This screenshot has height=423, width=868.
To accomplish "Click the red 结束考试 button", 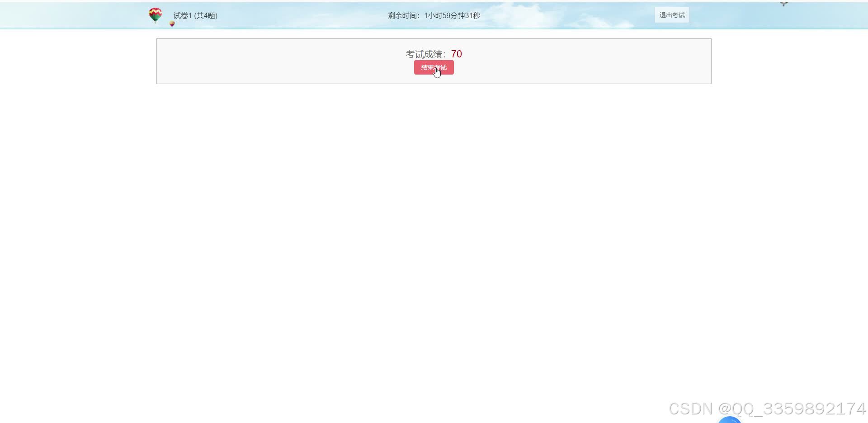I will [x=434, y=67].
